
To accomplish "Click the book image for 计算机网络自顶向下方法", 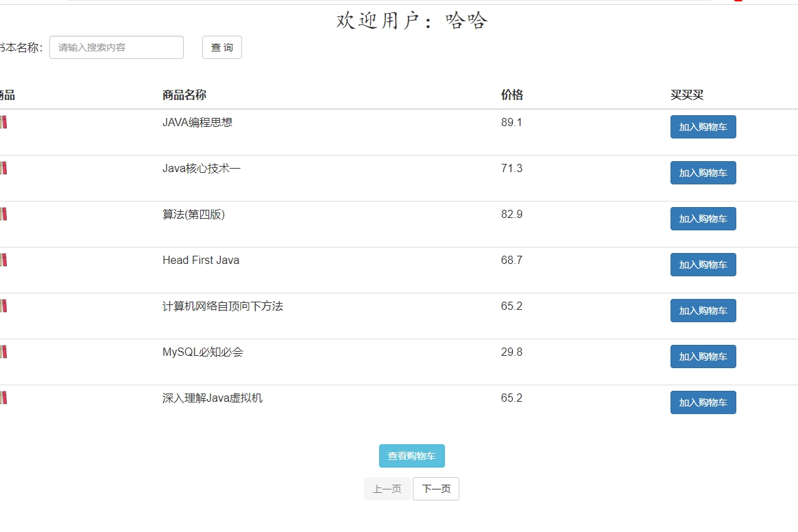I will (3, 306).
